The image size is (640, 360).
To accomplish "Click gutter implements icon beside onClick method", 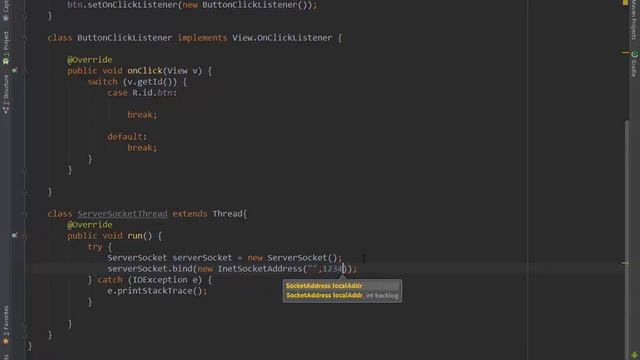I will click(x=14, y=71).
